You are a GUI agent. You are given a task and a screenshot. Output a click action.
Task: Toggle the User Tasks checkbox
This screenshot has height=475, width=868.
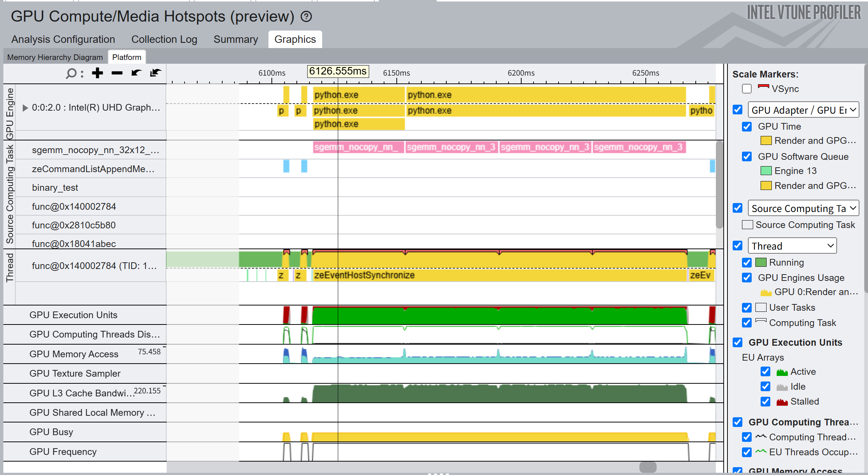pyautogui.click(x=747, y=308)
